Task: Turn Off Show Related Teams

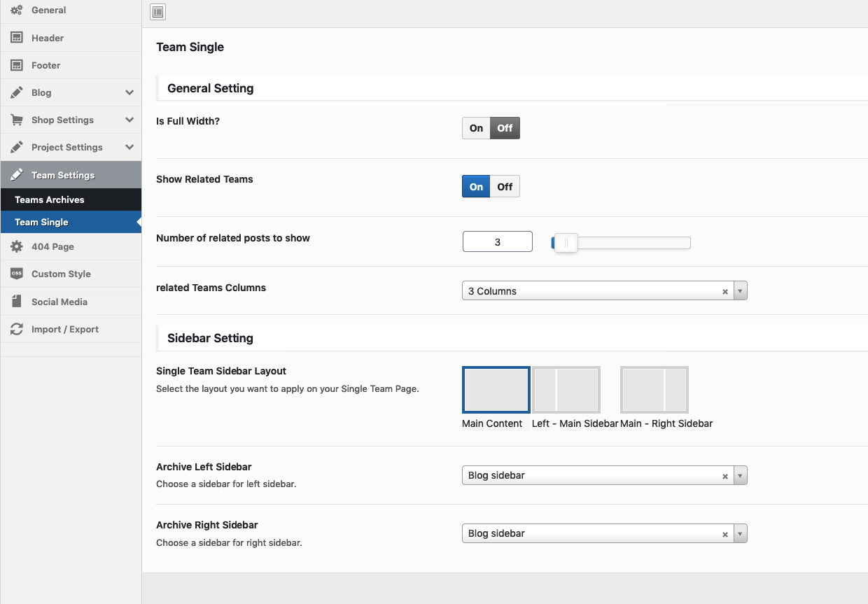Action: 505,187
